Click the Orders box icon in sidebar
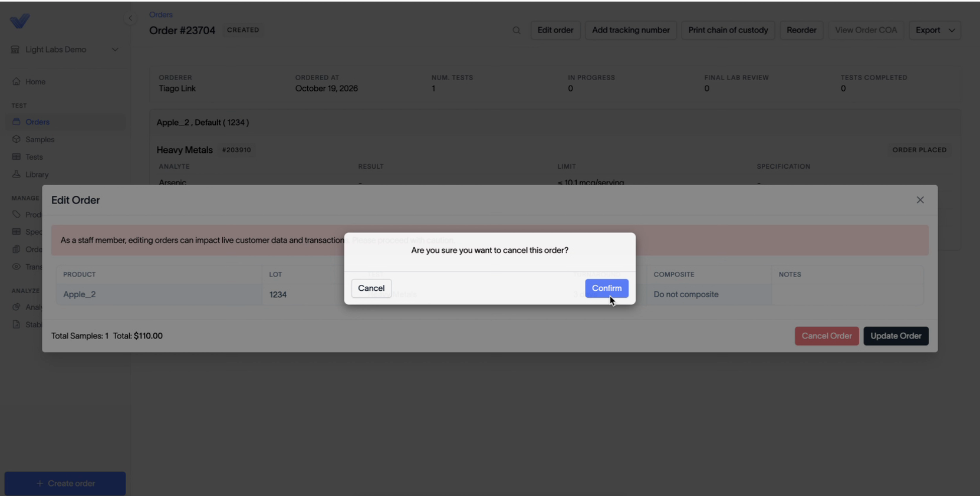Viewport: 980px width, 496px height. click(x=16, y=122)
